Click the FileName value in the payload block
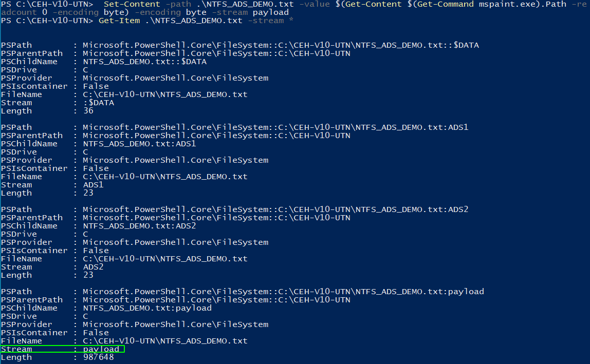The height and width of the screenshot is (364, 590). [x=165, y=341]
